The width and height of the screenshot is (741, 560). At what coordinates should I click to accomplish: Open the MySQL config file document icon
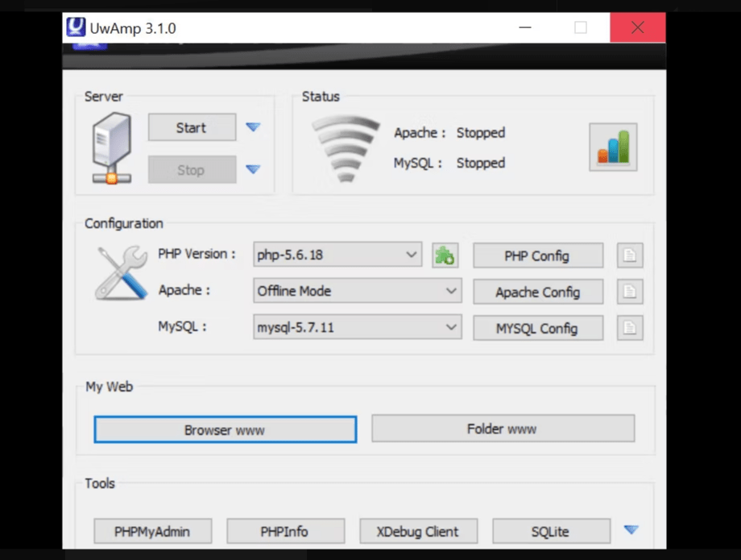(x=630, y=328)
